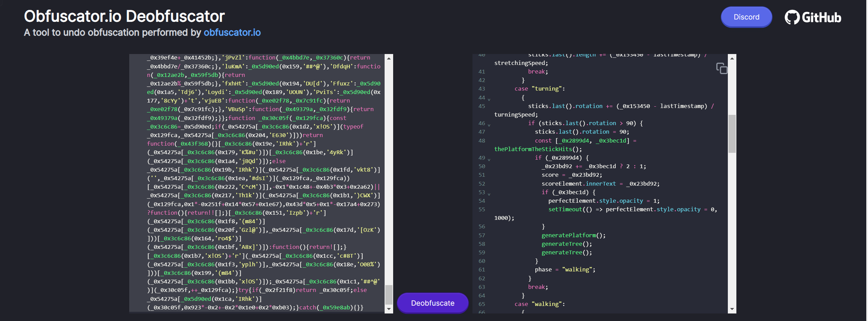Click line number 65 in output gutter
868x321 pixels.
coord(482,304)
